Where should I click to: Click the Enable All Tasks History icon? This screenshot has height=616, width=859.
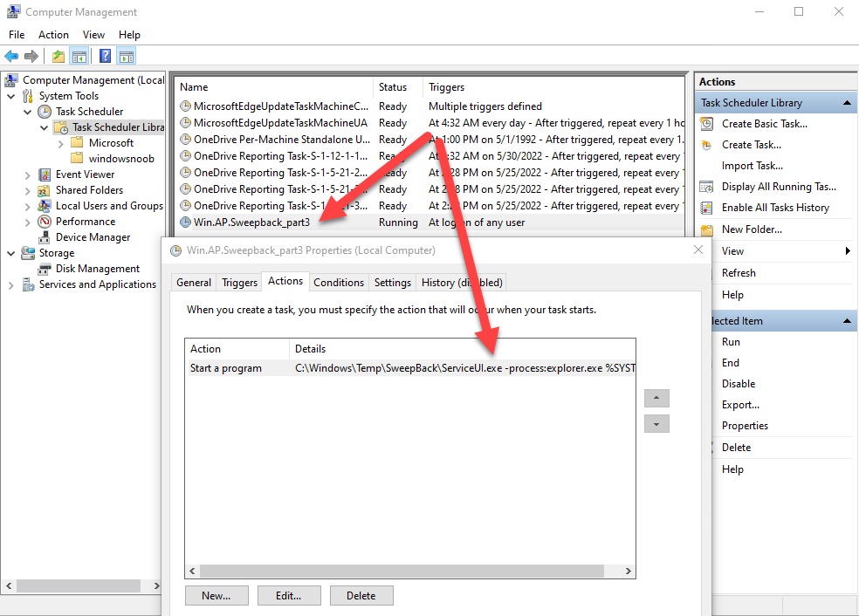[x=707, y=208]
